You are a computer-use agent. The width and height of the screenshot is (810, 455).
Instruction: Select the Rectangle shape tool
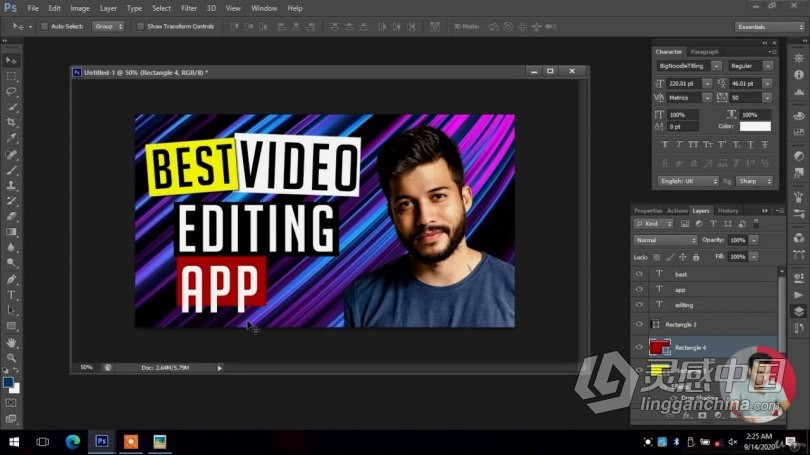tap(11, 326)
